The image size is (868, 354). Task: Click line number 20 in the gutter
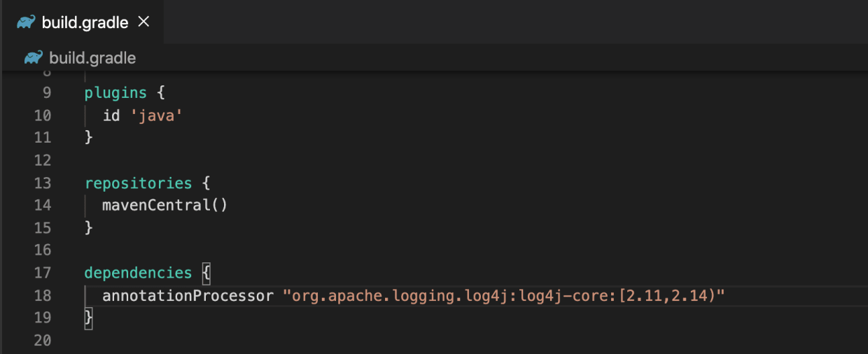[42, 340]
